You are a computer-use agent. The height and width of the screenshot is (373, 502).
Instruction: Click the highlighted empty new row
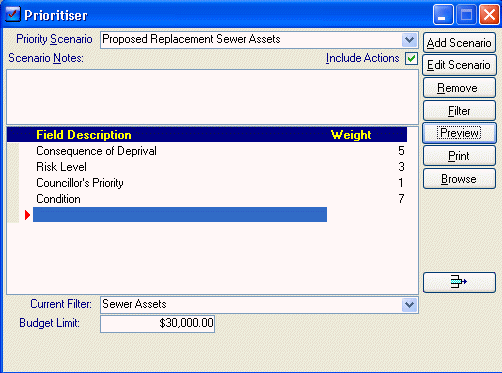tap(180, 215)
